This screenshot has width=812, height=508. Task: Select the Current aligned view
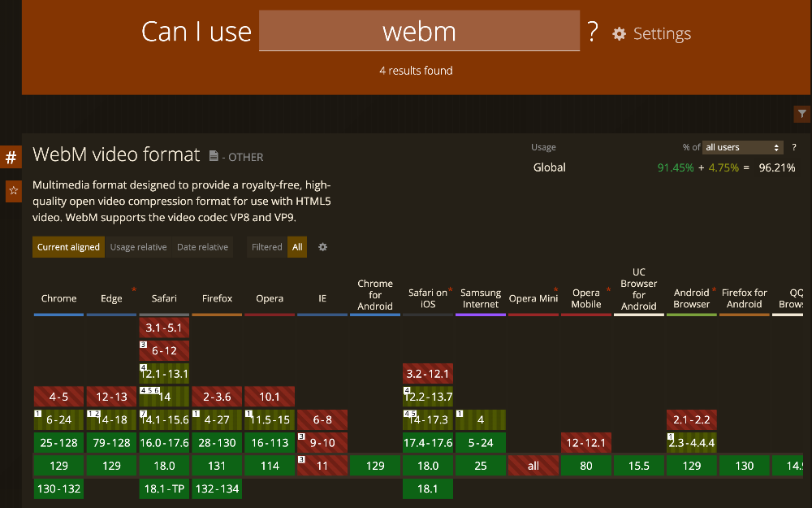coord(68,247)
